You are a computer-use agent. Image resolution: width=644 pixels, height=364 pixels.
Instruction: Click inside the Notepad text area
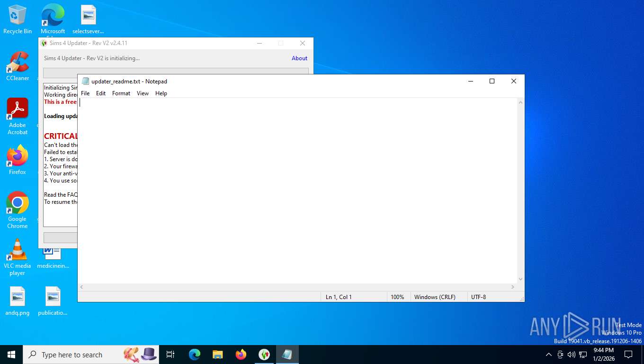297,191
